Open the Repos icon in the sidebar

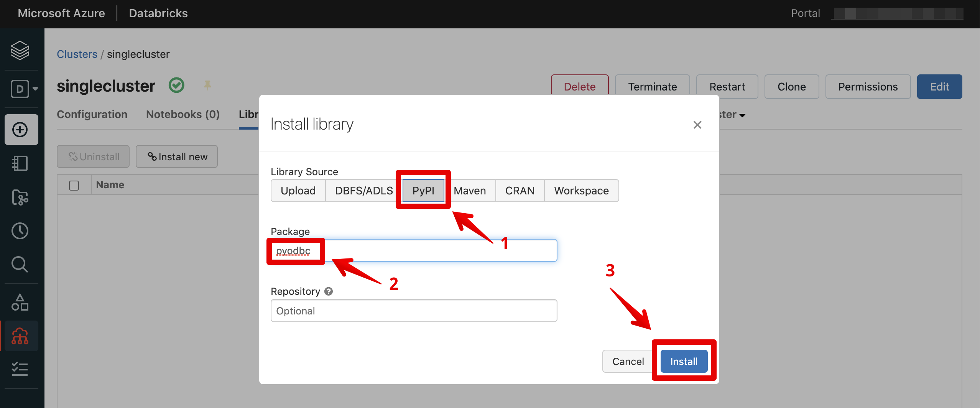20,198
